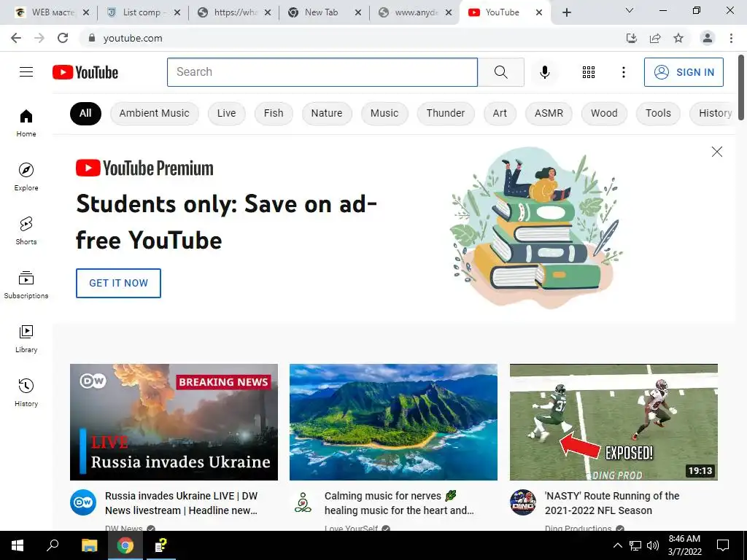Open Windows notification center
The height and width of the screenshot is (560, 747).
[723, 545]
